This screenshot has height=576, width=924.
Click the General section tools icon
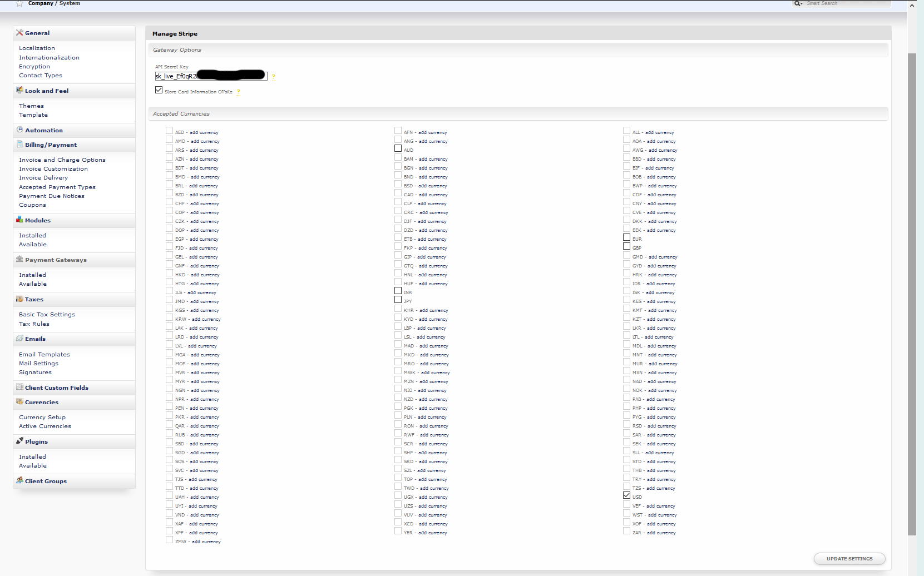click(x=19, y=33)
